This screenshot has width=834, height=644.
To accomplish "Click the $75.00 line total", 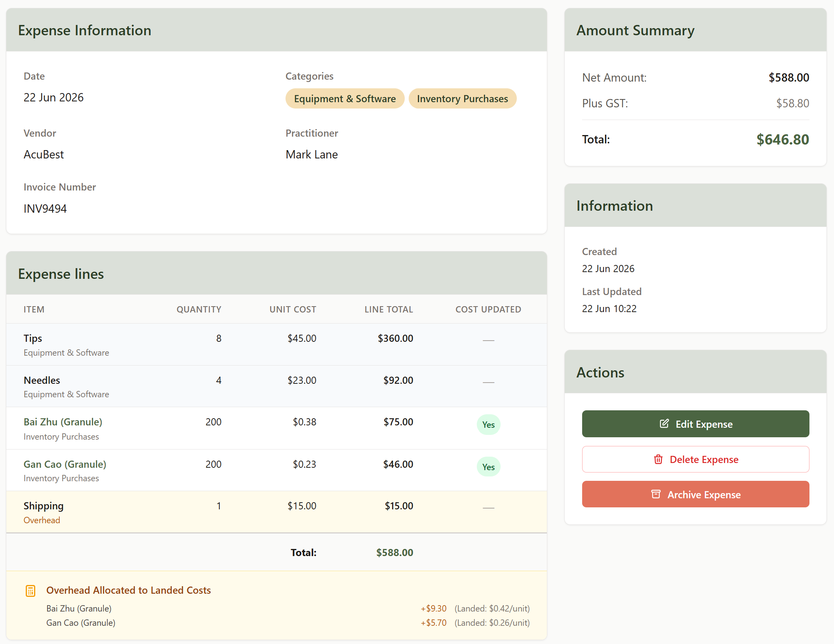I will [398, 422].
